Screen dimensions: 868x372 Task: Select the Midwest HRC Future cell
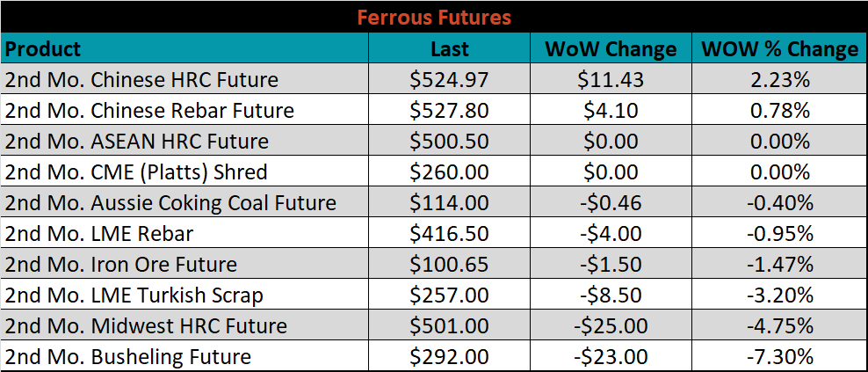184,325
